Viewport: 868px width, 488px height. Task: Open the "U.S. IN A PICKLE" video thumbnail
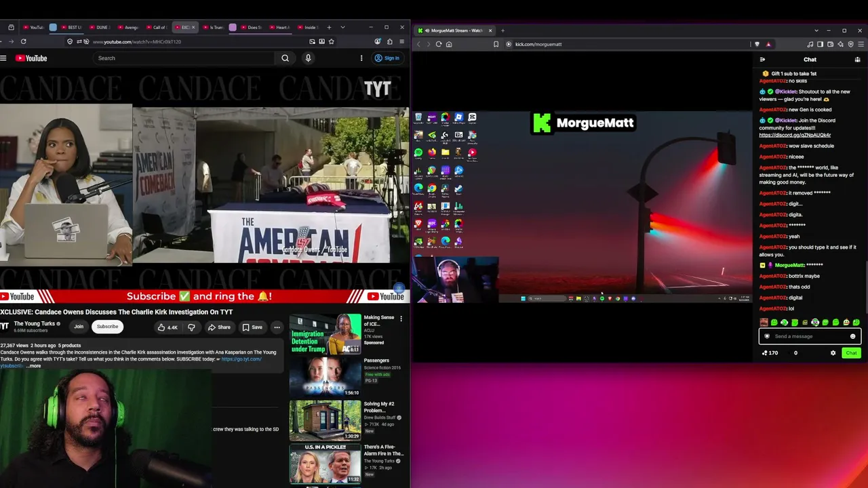pos(325,464)
